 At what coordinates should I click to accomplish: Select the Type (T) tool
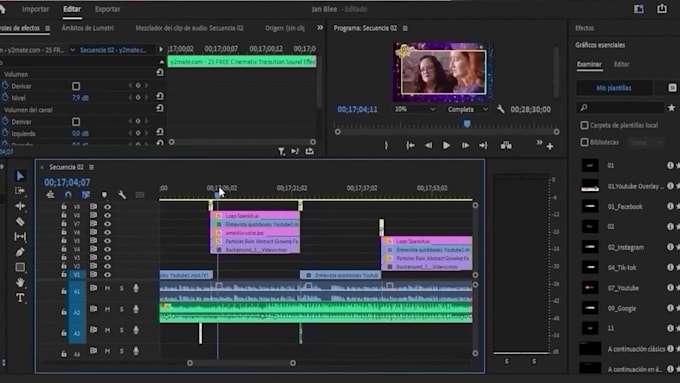pyautogui.click(x=20, y=298)
